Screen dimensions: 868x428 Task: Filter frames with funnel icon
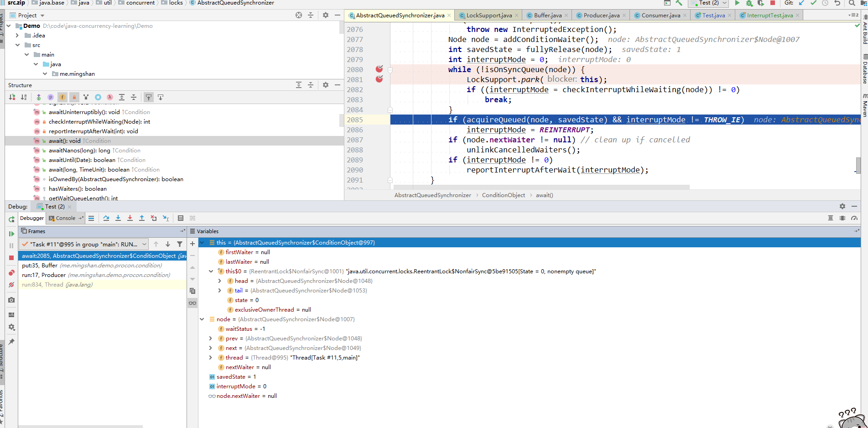point(180,244)
